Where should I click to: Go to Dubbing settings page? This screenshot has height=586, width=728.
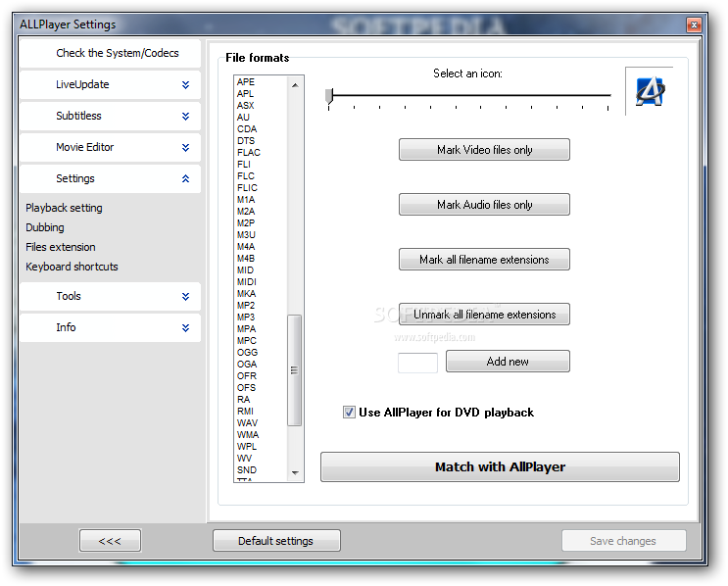point(45,227)
